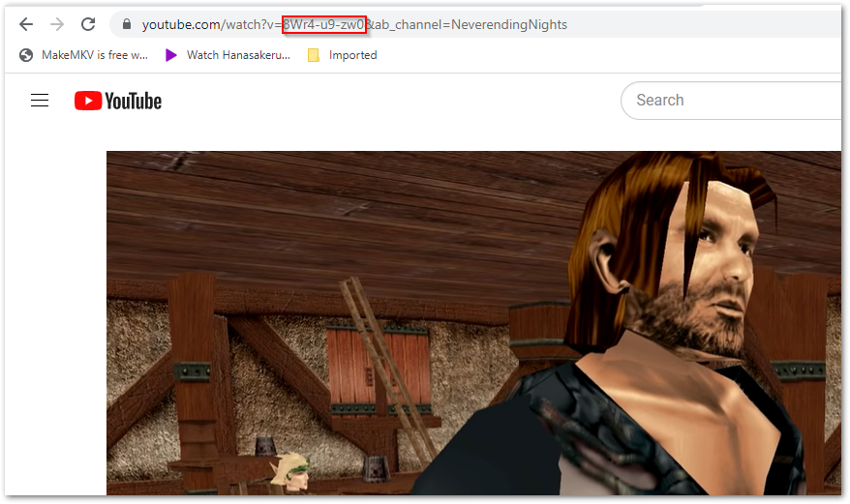
Task: Open the Imported bookmarks folder
Action: pyautogui.click(x=342, y=55)
